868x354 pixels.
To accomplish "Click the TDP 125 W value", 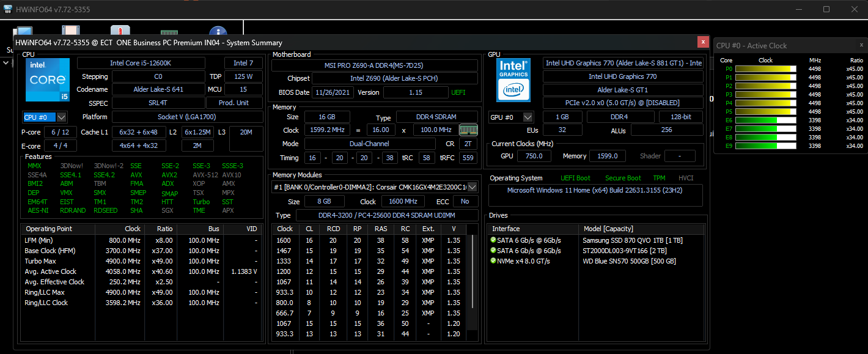I will (243, 76).
